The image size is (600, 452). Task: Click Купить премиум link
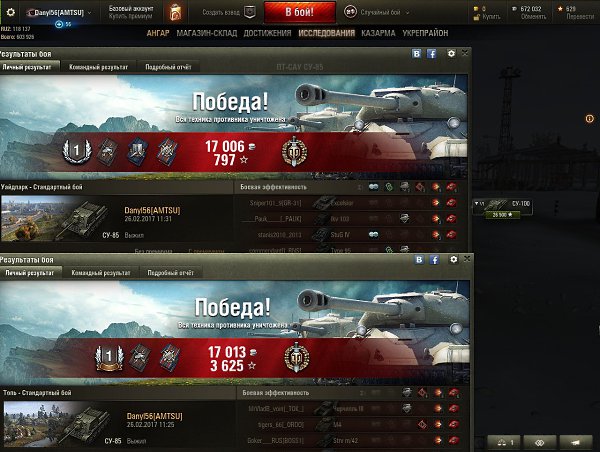130,16
